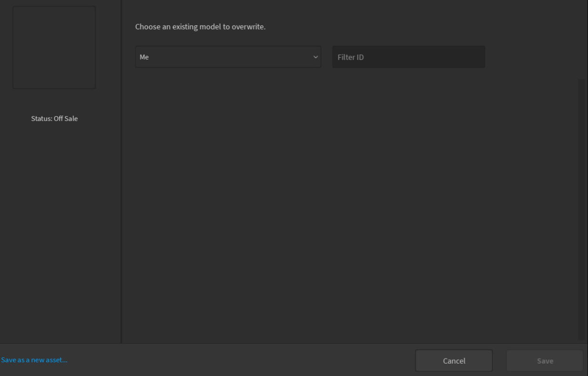Click the chevron arrow on the Me selector
Viewport: 588px width, 376px height.
click(x=315, y=57)
